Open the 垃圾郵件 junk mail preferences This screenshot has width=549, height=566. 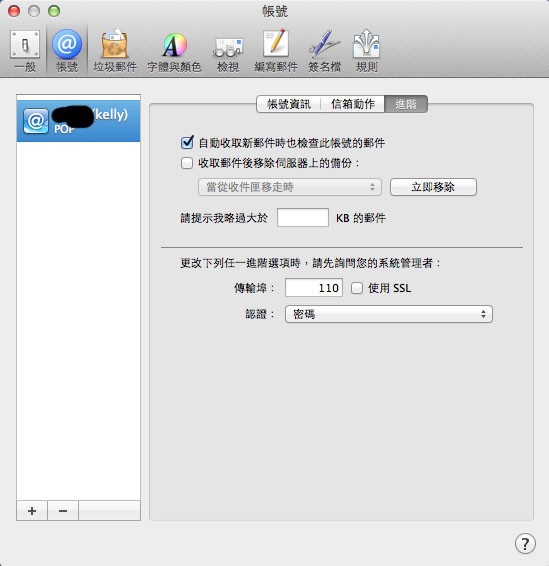click(x=115, y=51)
